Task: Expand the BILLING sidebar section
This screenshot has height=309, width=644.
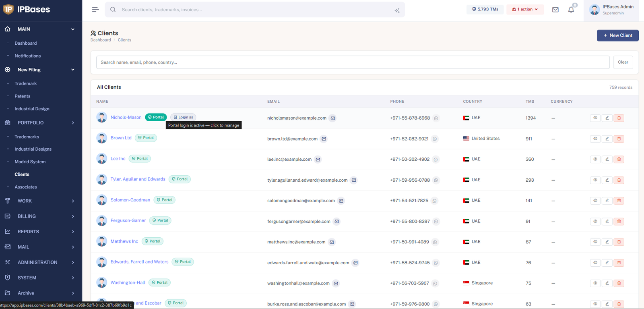Action: tap(41, 216)
